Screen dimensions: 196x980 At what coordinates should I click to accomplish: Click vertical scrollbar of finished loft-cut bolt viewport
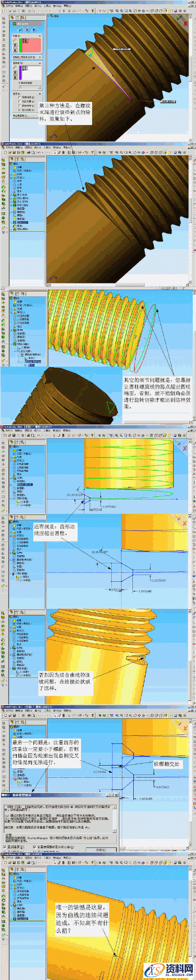[191, 220]
